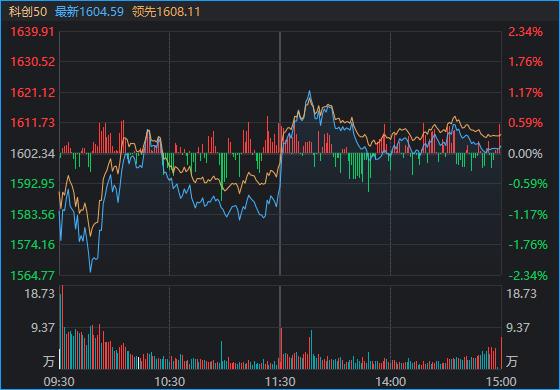
Task: Click the 14:00 time axis marker
Action: (390, 382)
